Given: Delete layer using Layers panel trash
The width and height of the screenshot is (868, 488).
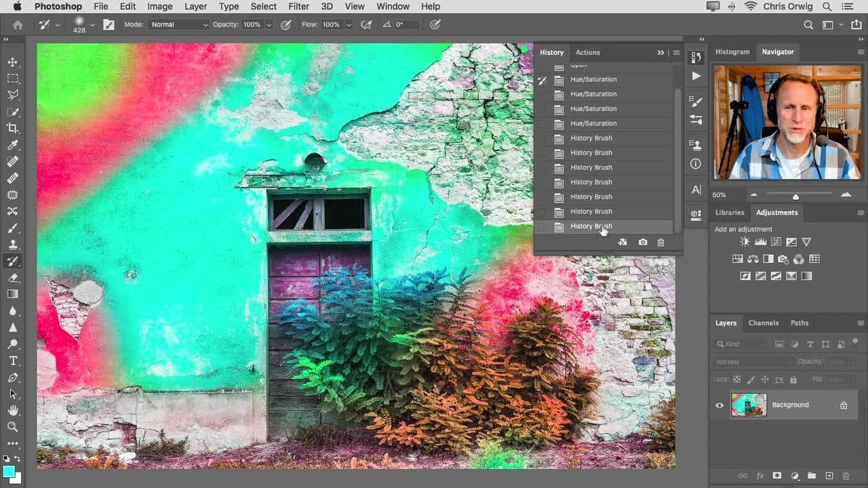Looking at the screenshot, I should (x=847, y=476).
